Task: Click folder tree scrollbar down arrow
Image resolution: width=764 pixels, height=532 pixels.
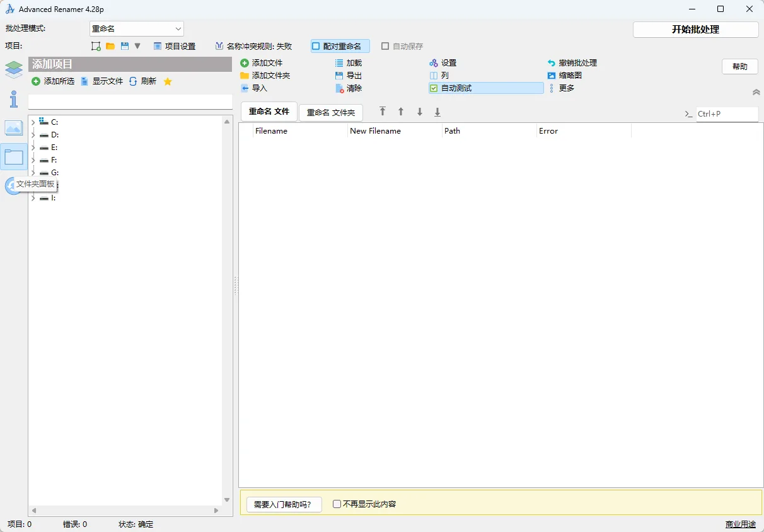Action: pos(227,500)
